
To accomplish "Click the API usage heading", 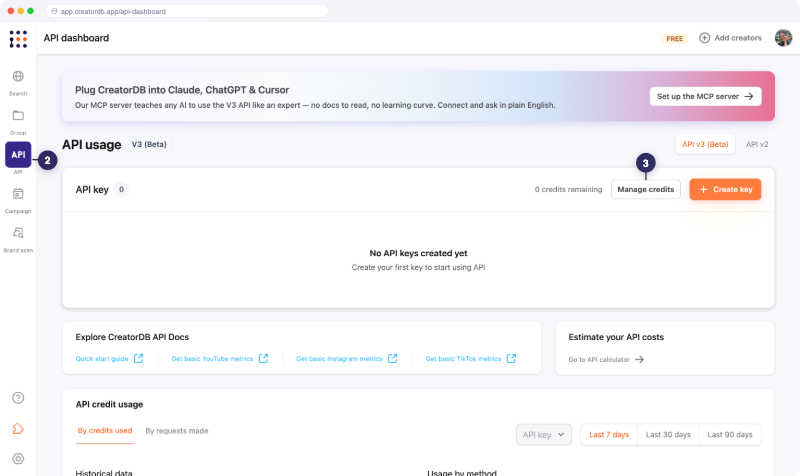I will tap(92, 145).
